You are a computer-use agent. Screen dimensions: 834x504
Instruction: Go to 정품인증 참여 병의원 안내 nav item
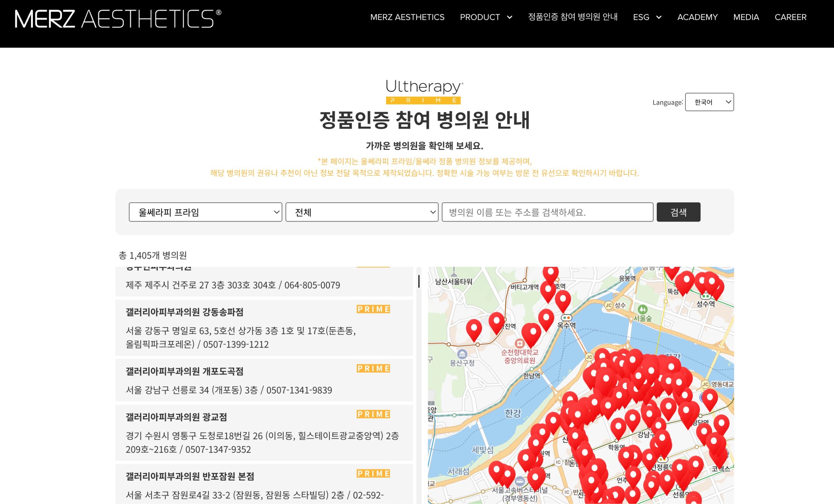point(573,17)
